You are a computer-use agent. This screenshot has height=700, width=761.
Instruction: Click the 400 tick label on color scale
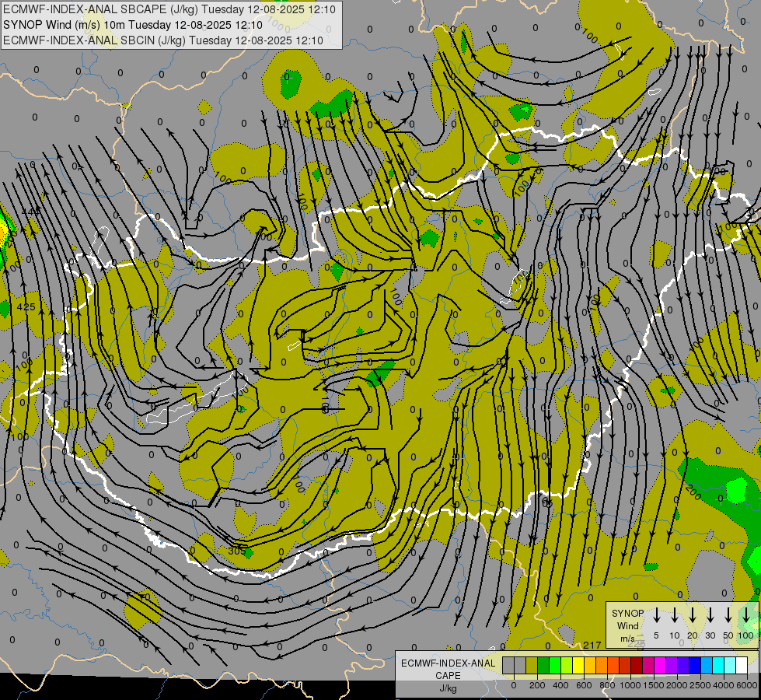click(560, 685)
